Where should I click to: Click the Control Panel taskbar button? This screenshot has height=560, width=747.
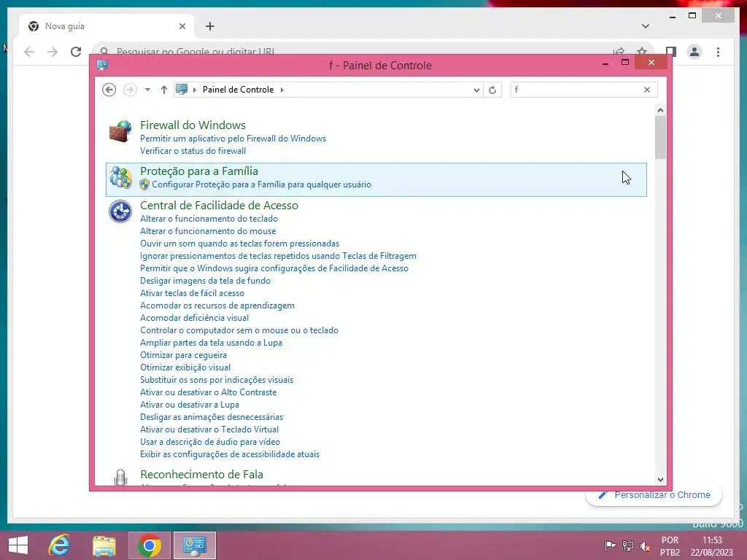pos(194,545)
